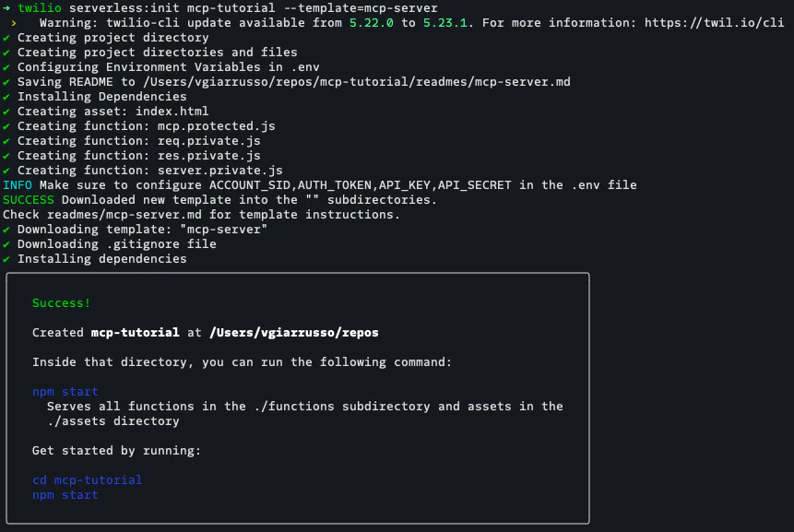
Task: Click the ACCOUNT_SID,AUTH_TOKEN,API_KEY,API_SECRET variable list
Action: point(360,185)
